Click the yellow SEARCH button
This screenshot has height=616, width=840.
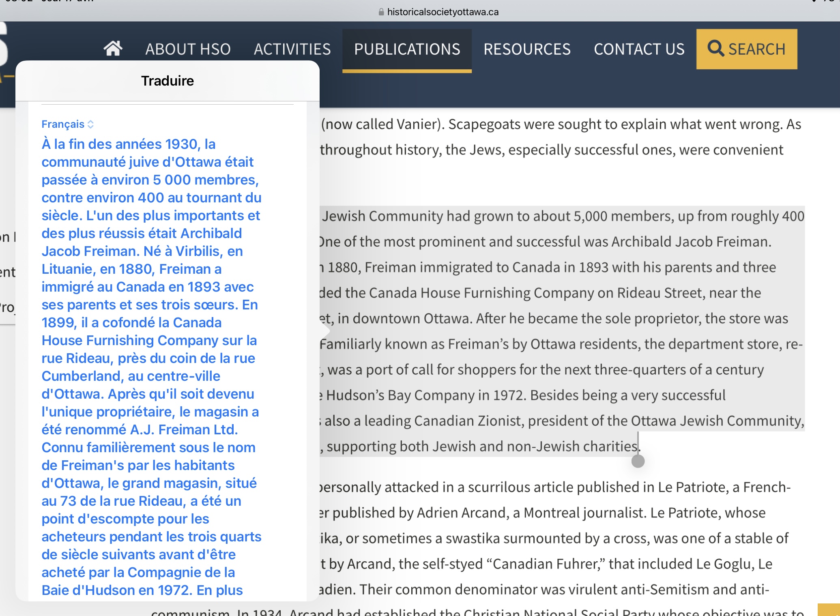point(746,49)
